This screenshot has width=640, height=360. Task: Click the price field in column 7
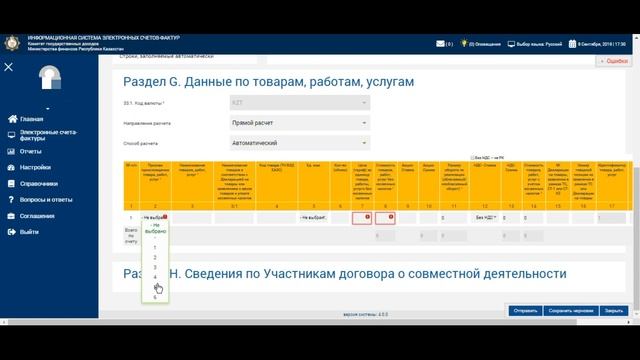362,218
